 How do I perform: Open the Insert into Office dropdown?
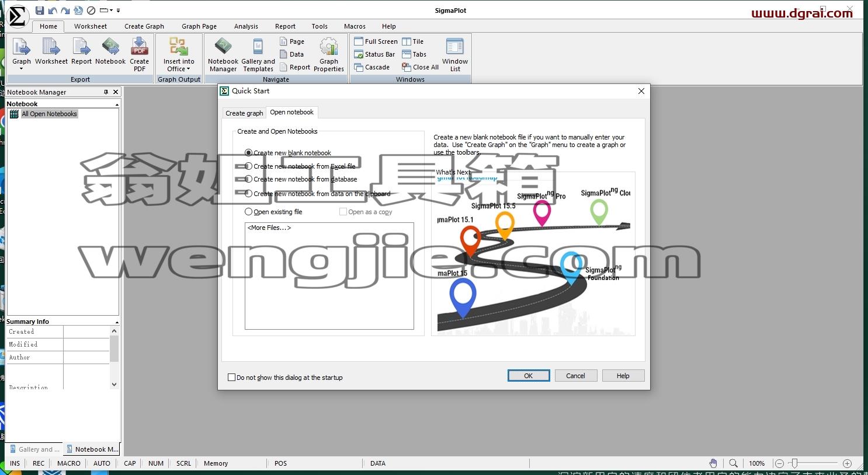pos(179,54)
